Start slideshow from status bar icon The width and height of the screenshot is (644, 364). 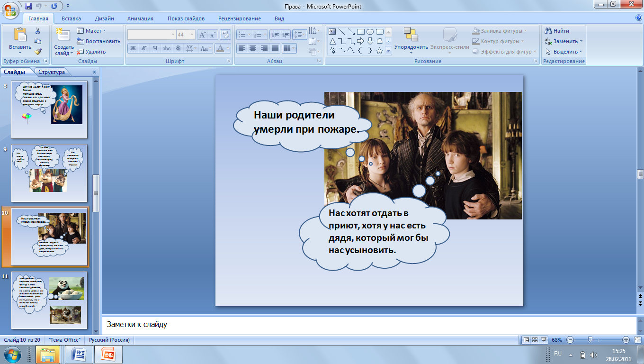pyautogui.click(x=544, y=340)
